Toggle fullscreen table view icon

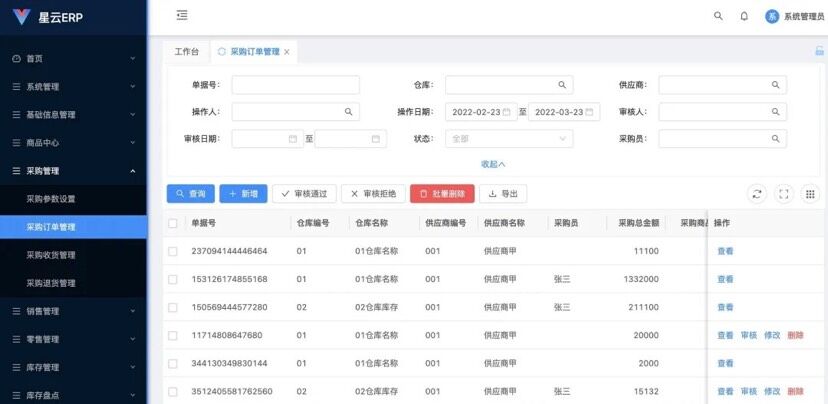coord(784,194)
